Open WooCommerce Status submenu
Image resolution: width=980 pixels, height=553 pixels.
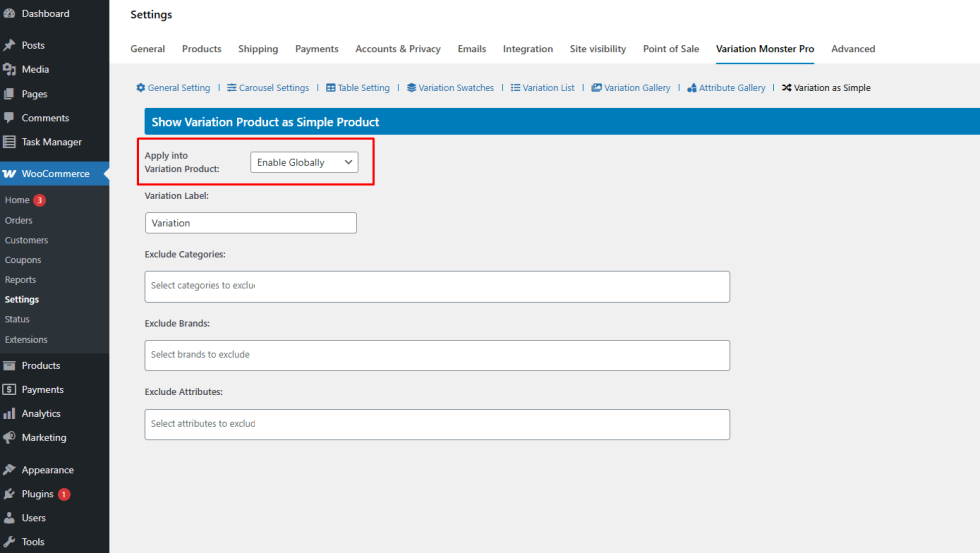pos(17,319)
